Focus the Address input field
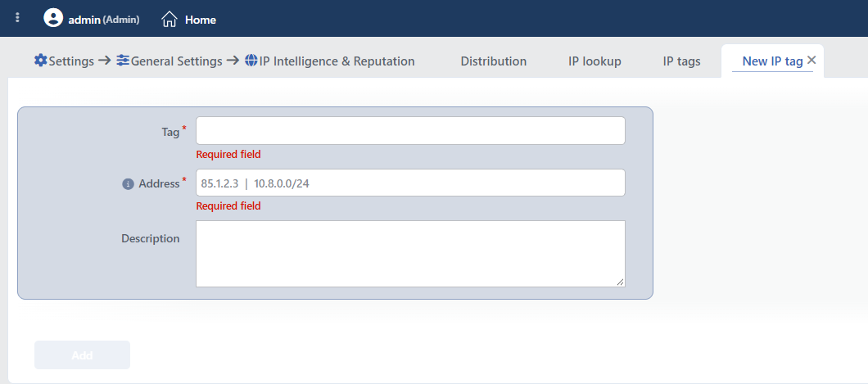The image size is (868, 384). pos(410,183)
